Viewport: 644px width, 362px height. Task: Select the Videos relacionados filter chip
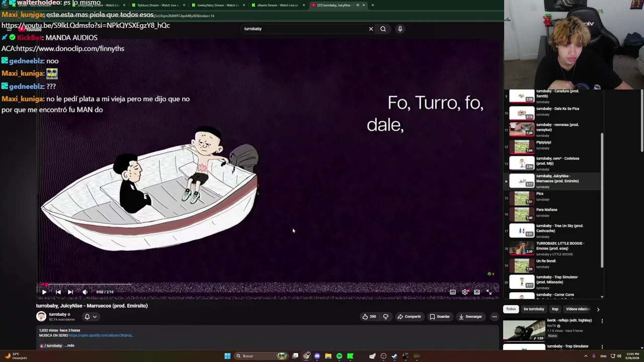578,309
